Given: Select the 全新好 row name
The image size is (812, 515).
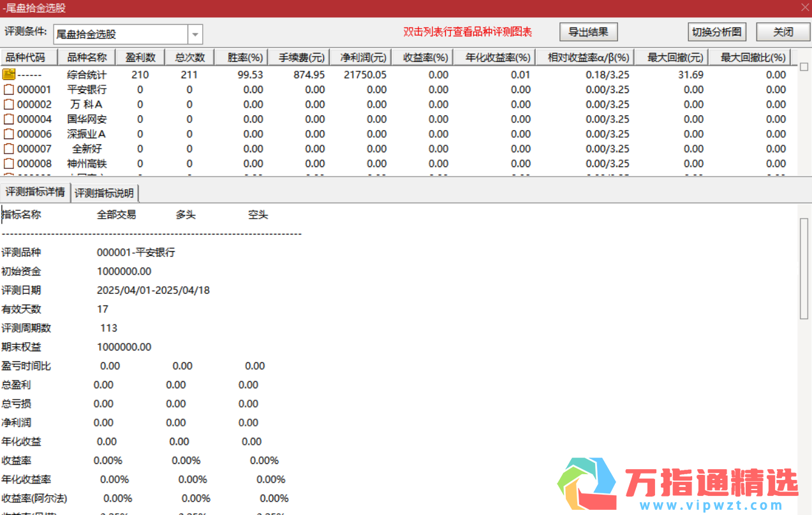Looking at the screenshot, I should point(87,149).
